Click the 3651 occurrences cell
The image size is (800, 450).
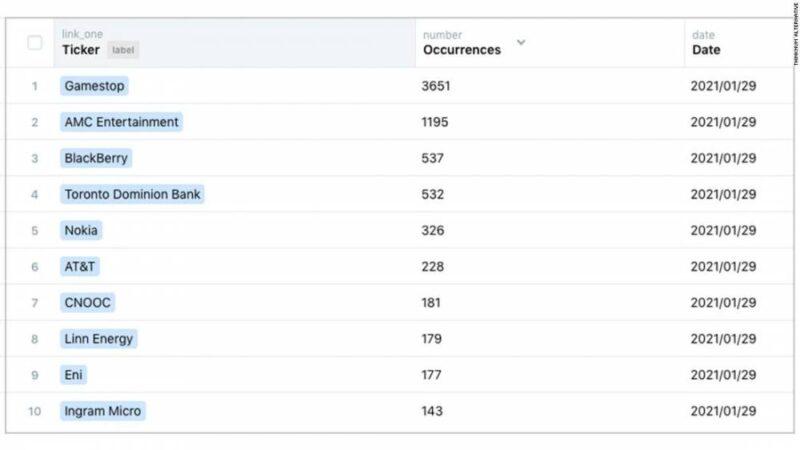[x=436, y=86]
